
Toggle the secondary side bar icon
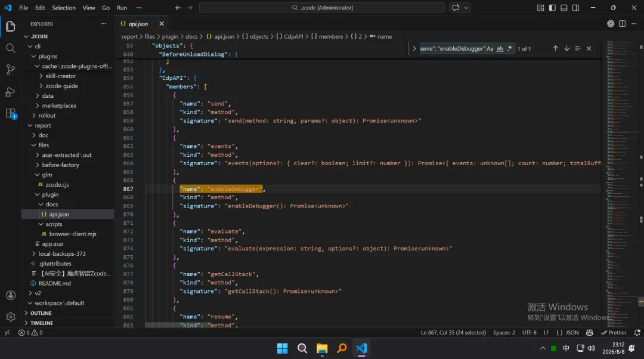pos(576,7)
